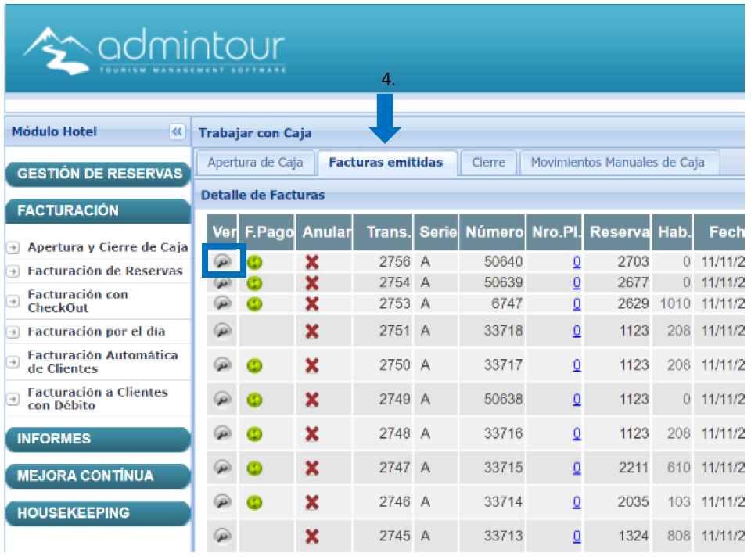Switch to the Apertura de Caja tab
The image size is (751, 560).
(255, 163)
